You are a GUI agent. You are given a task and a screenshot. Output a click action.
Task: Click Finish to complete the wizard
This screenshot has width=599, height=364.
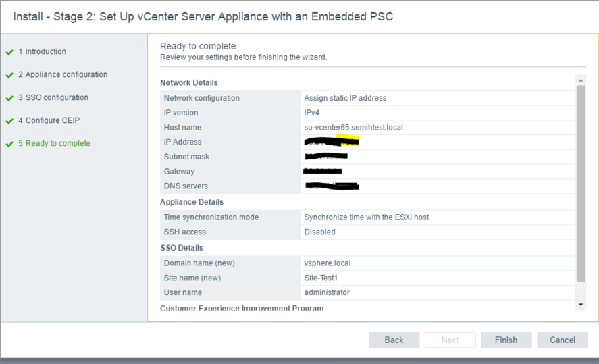pos(506,340)
